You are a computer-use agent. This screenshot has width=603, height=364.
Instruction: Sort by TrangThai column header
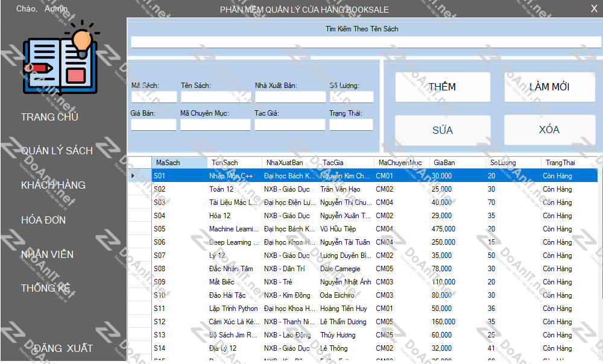pos(569,163)
